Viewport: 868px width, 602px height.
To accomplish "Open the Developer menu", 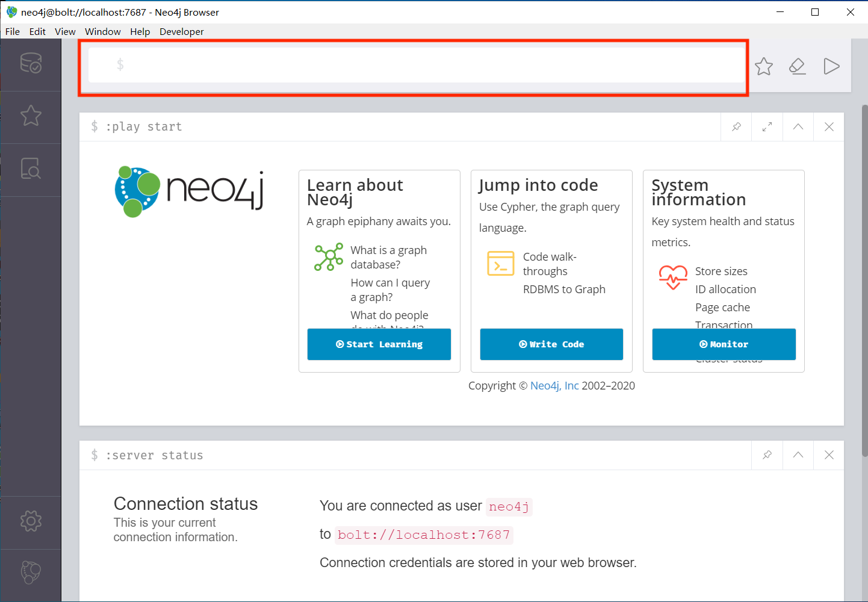I will 181,31.
